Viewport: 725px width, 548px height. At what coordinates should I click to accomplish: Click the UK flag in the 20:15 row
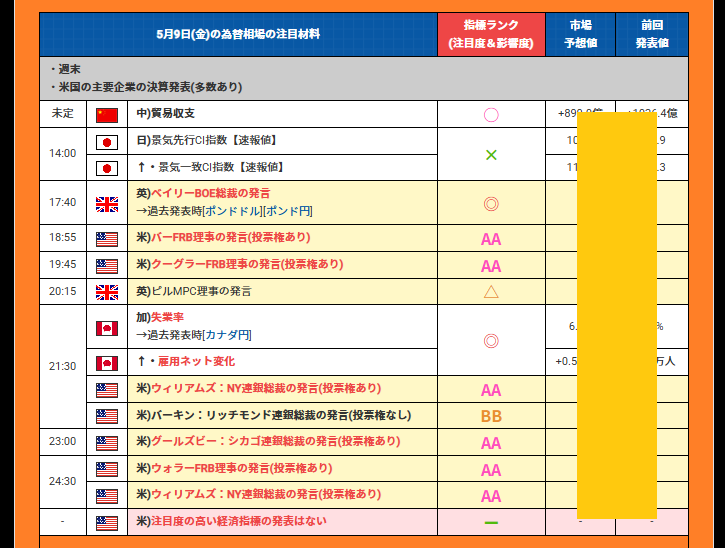pyautogui.click(x=107, y=292)
